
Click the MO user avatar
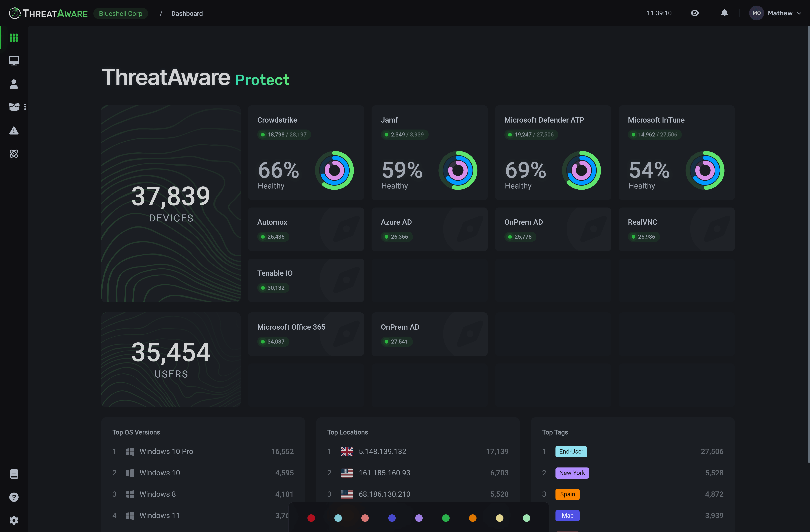756,13
